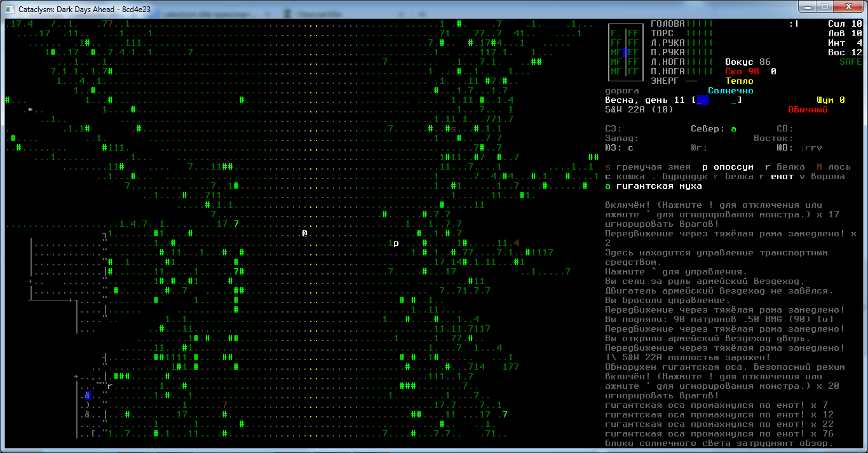Click the Блики солнечного света log line

[719, 443]
